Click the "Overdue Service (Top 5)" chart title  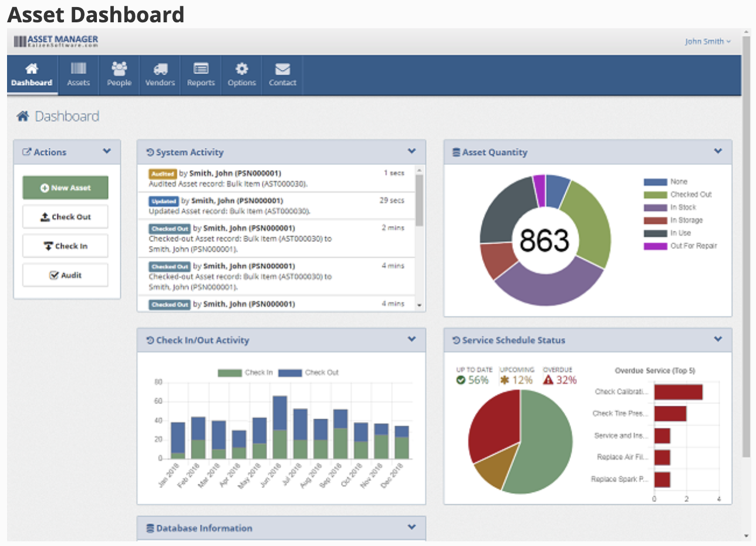tap(655, 370)
